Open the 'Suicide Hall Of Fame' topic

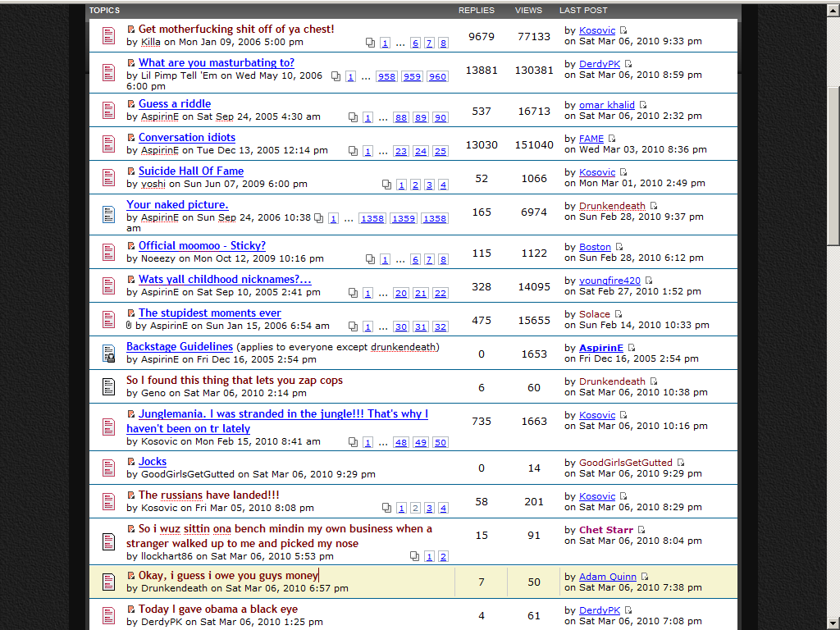click(190, 171)
